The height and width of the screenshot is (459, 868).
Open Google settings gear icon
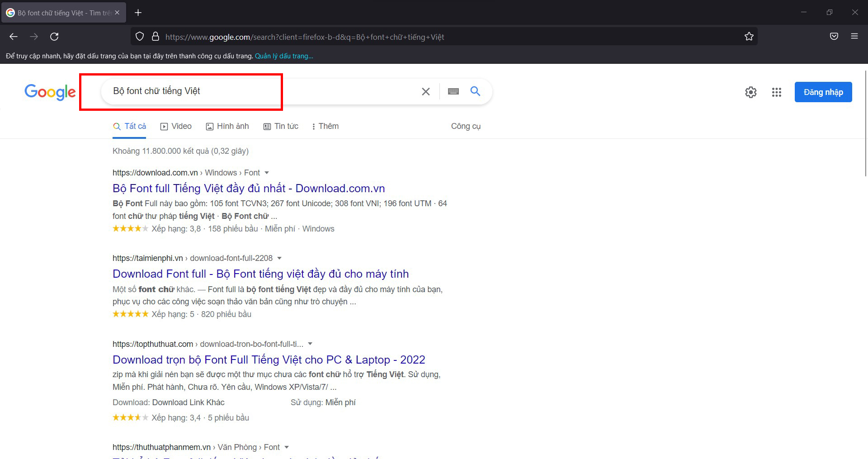[x=751, y=92]
